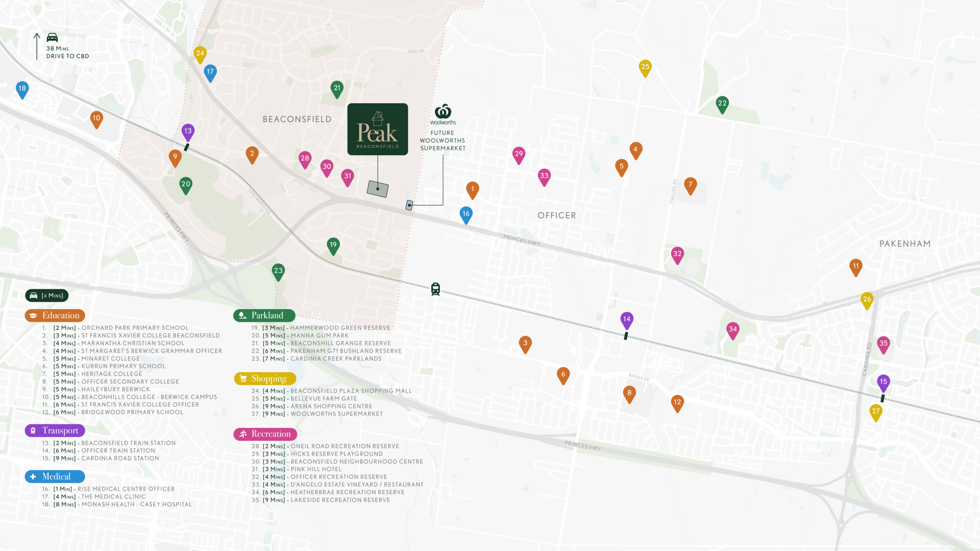Select blue medical pin 16

coord(466,215)
